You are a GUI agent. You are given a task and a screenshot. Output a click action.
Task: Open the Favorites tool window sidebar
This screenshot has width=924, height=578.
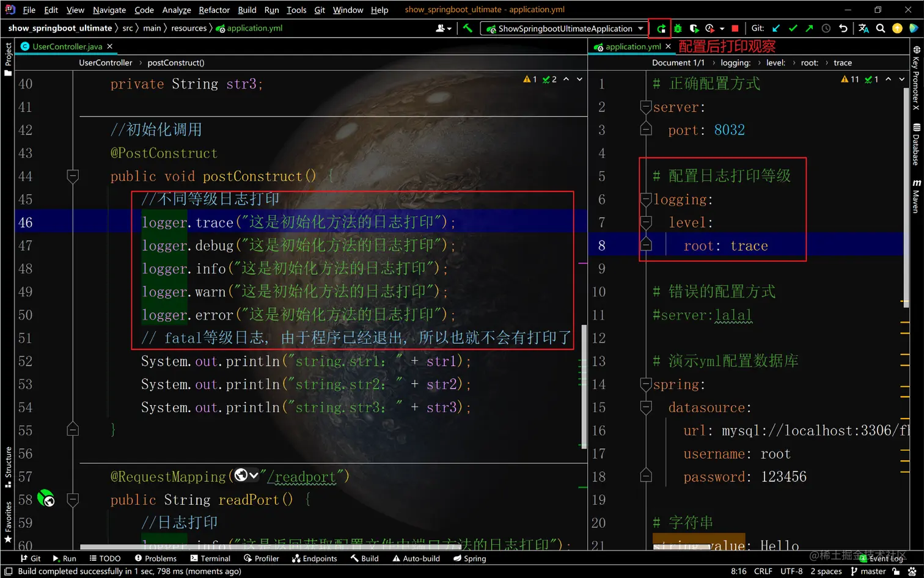(x=8, y=522)
